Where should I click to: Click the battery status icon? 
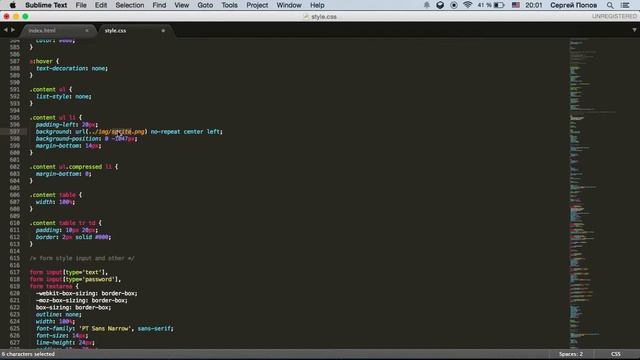tap(499, 5)
